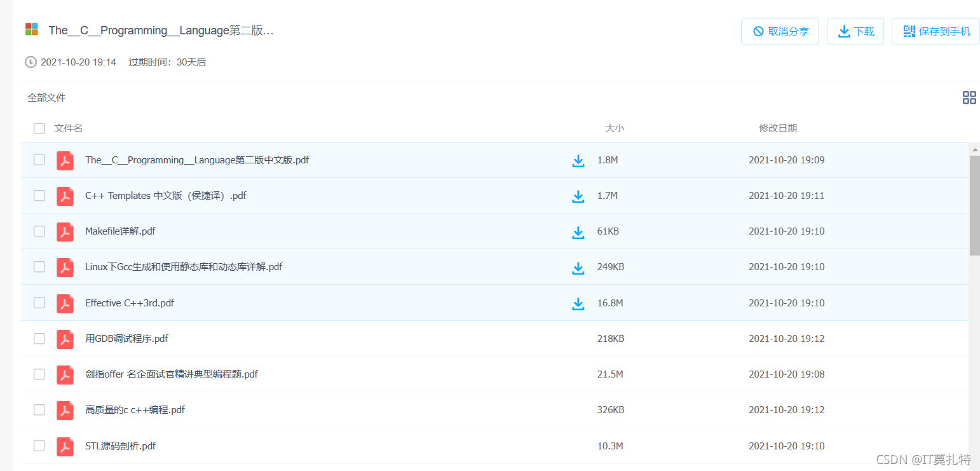Click the 326KB size of 高质量的c c++编程.pdf

pos(611,410)
